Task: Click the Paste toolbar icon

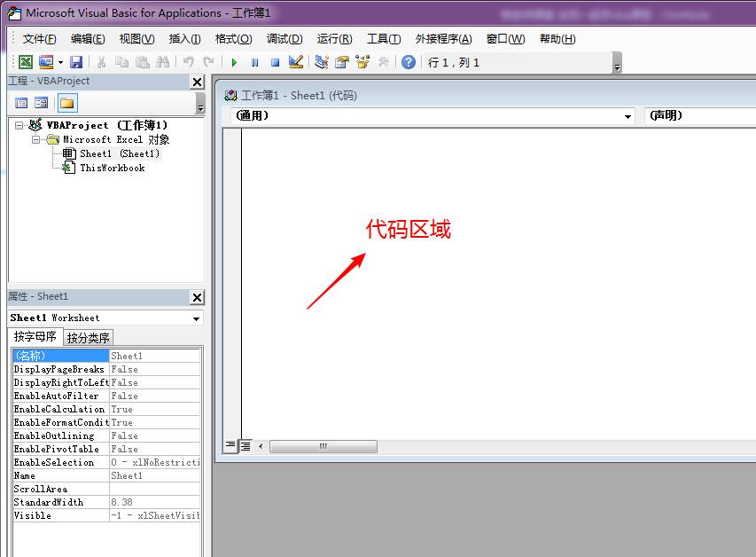Action: 142,62
